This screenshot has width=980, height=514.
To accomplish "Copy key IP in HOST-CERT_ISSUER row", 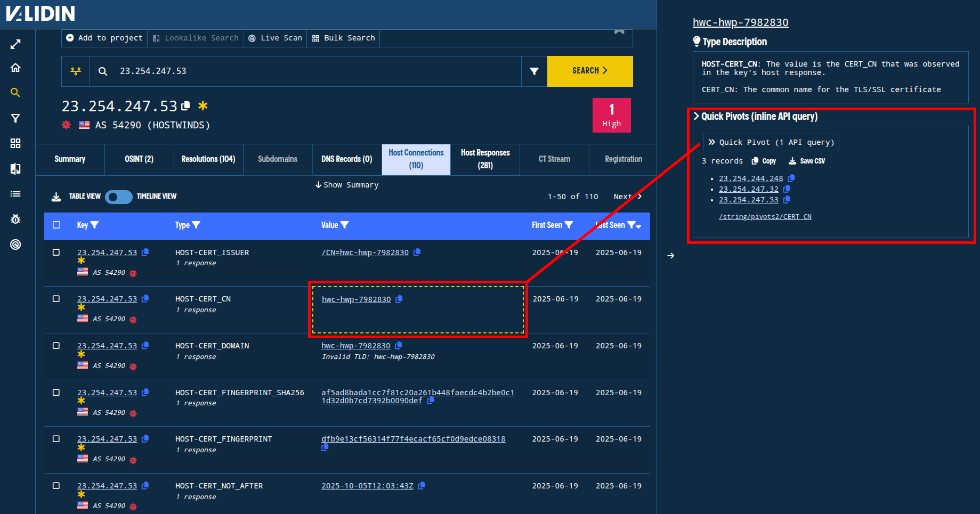I will pos(145,252).
